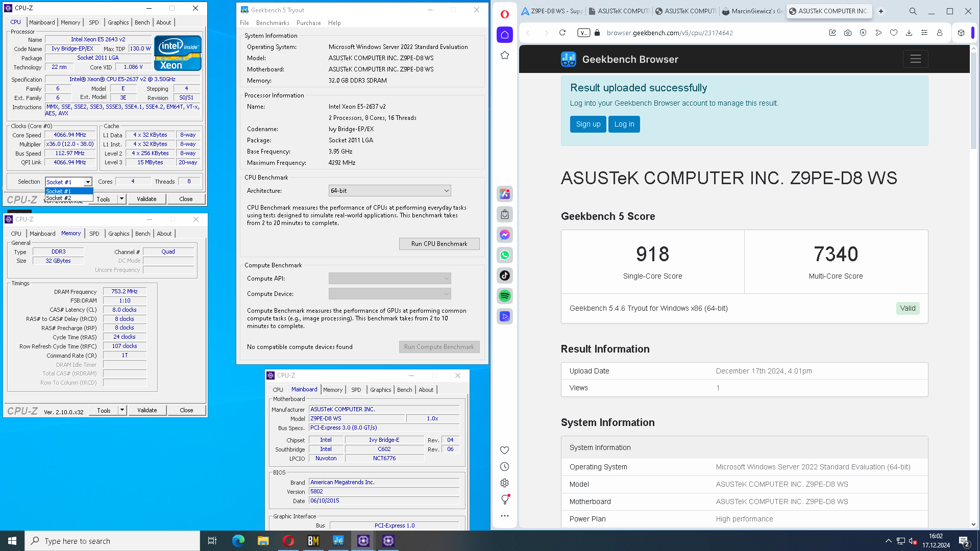Image resolution: width=980 pixels, height=551 pixels.
Task: Click Sign up on Geekbench Browser
Action: pyautogui.click(x=588, y=124)
